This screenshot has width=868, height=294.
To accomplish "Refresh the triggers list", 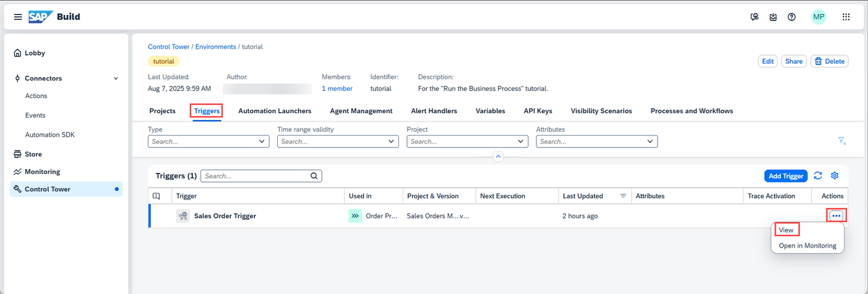I will [818, 176].
